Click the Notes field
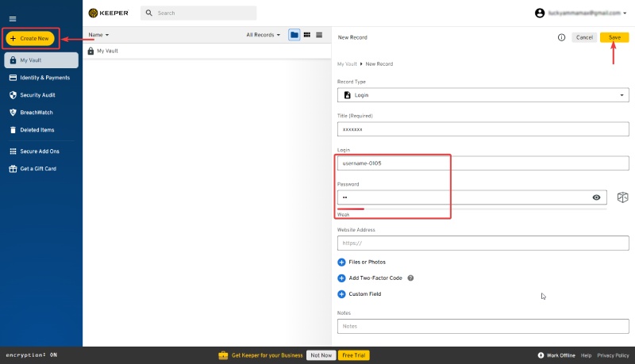 click(483, 327)
